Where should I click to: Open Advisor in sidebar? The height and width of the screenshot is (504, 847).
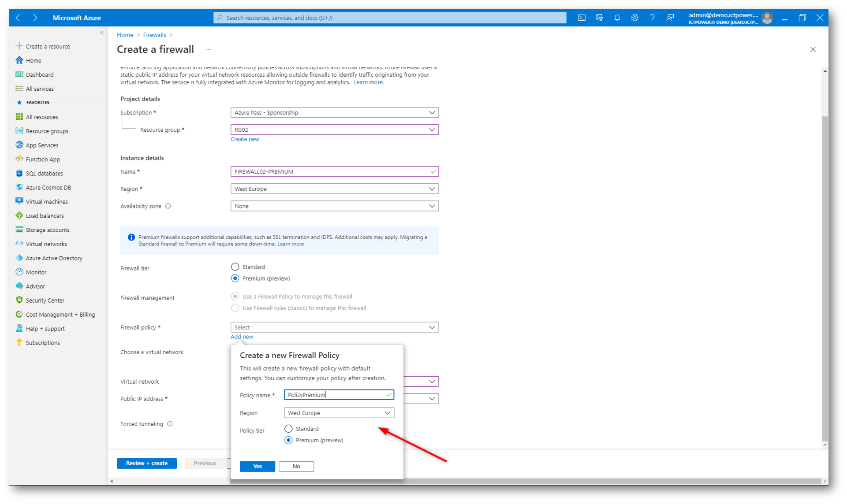pos(35,286)
